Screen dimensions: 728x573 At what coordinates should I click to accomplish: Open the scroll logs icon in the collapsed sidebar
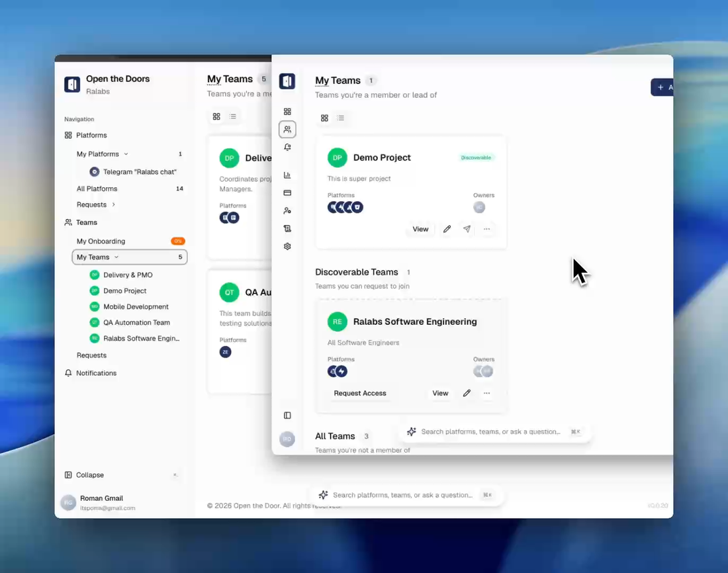point(287,228)
